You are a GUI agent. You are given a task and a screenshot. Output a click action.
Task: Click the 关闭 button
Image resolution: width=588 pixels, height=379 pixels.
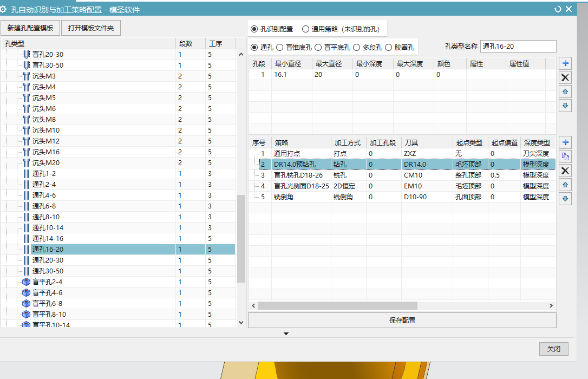pyautogui.click(x=553, y=349)
